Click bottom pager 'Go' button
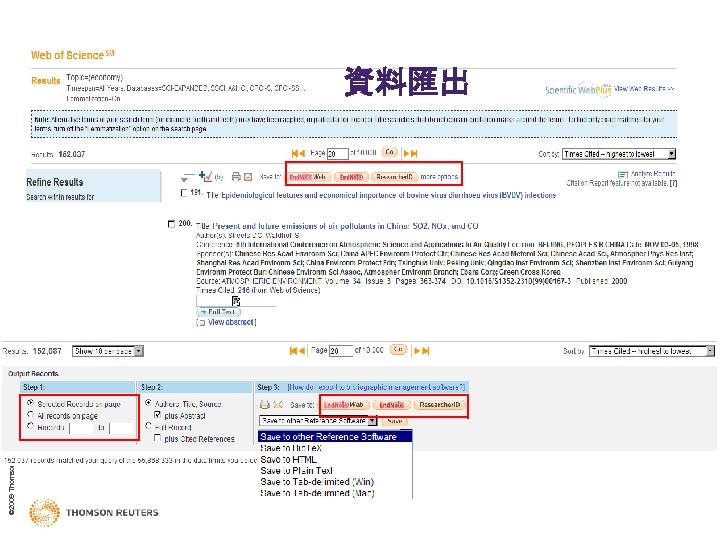The height and width of the screenshot is (540, 720). pos(398,350)
